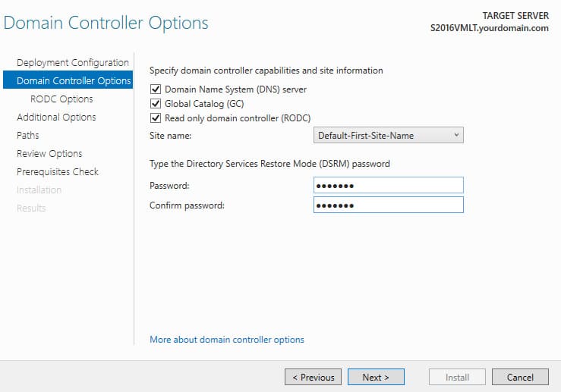Open the Site name dropdown
Image resolution: width=561 pixels, height=392 pixels.
point(389,136)
